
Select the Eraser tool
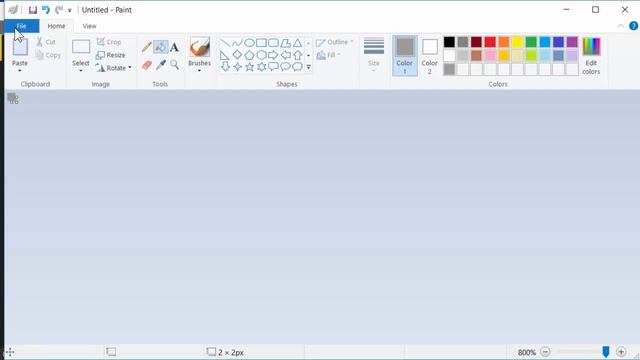pos(147,65)
